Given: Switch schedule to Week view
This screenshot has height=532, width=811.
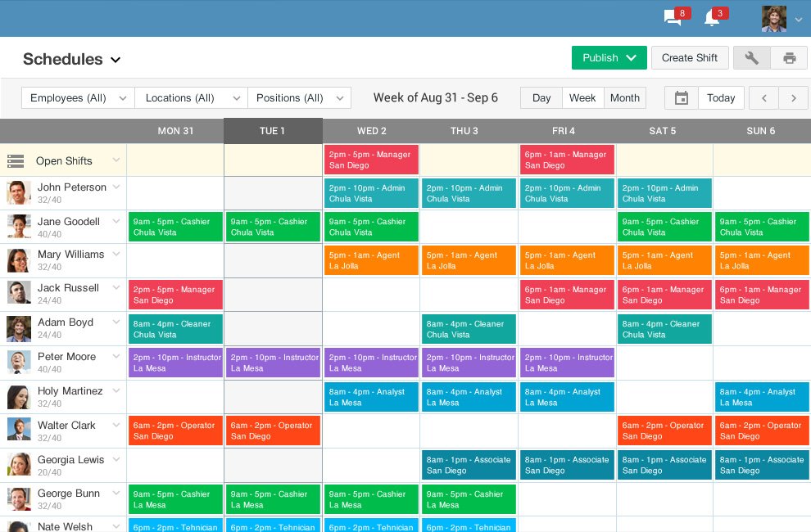Looking at the screenshot, I should [x=582, y=97].
